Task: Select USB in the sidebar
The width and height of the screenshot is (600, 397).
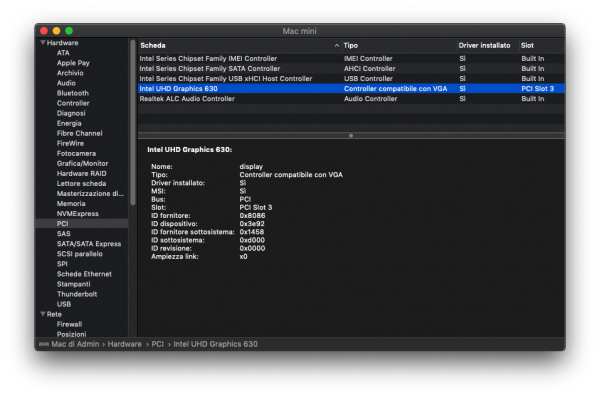Action: point(64,304)
